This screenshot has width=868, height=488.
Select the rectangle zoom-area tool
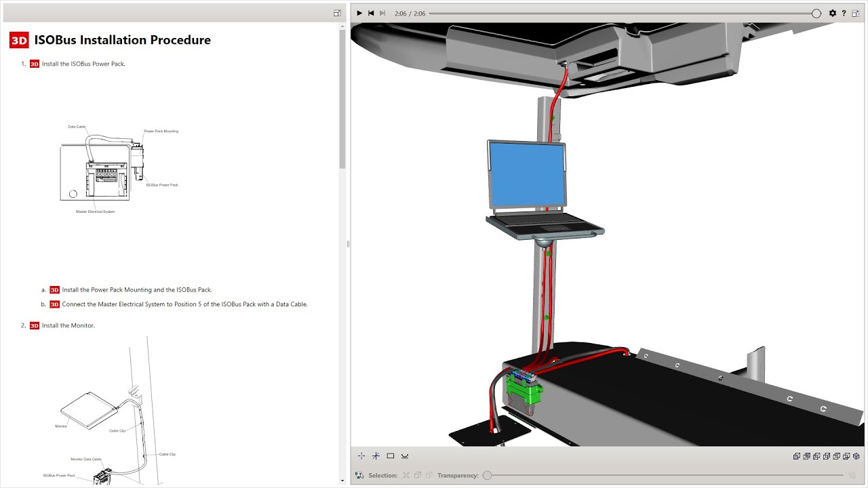pos(391,456)
